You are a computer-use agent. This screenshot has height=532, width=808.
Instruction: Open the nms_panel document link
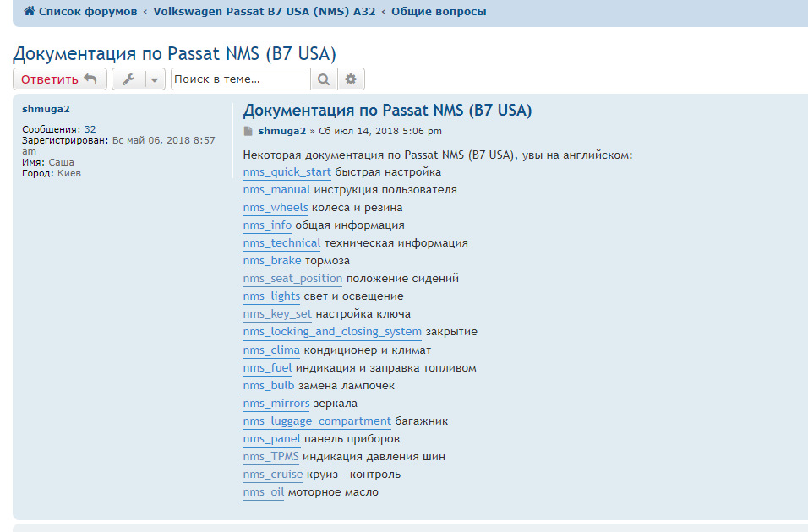271,439
